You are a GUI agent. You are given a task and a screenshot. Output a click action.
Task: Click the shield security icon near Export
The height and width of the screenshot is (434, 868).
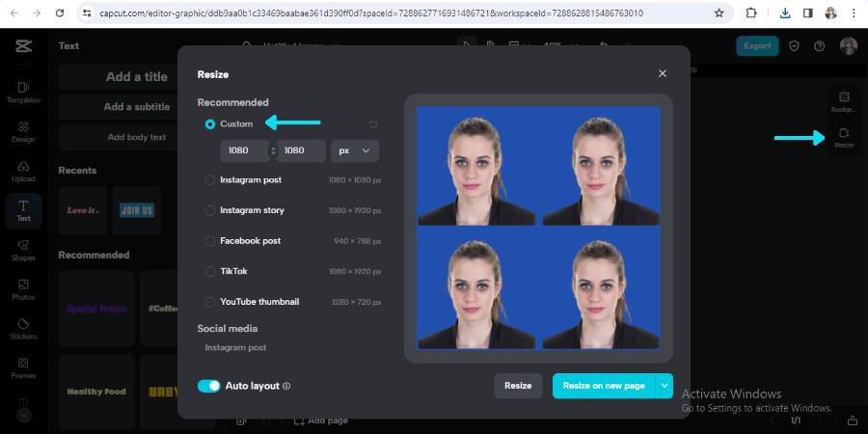794,46
